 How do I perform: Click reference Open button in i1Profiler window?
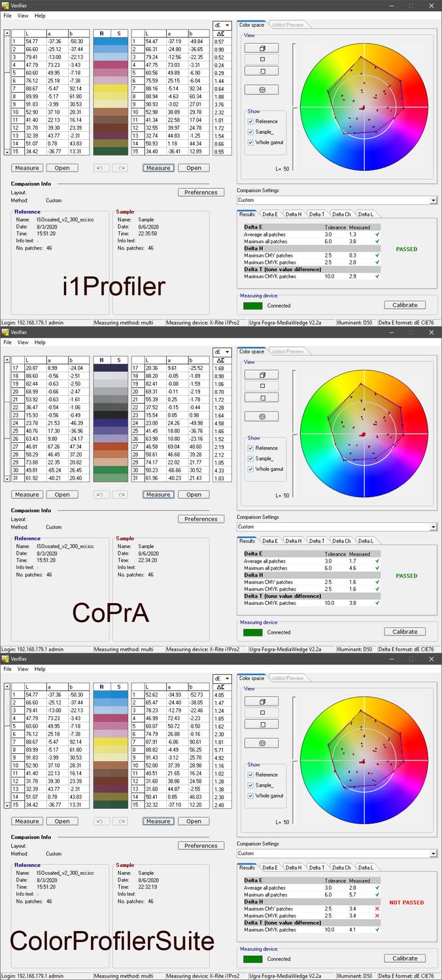coord(62,168)
